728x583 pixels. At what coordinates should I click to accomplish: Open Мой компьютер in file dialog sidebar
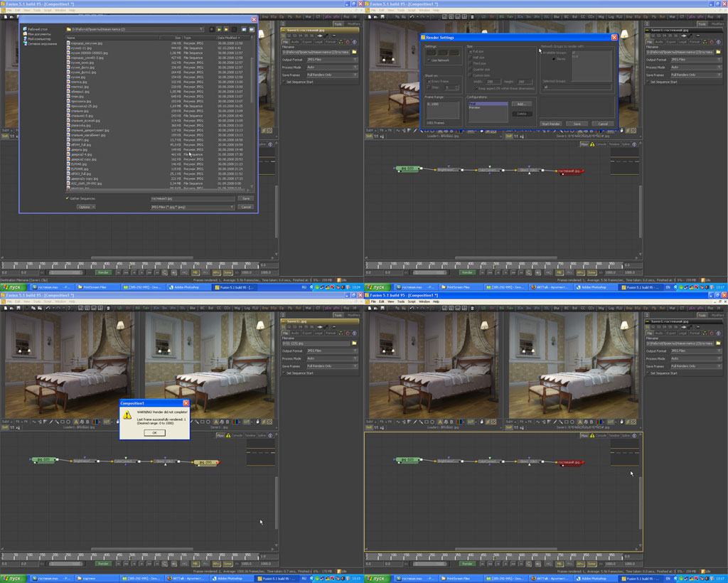38,39
